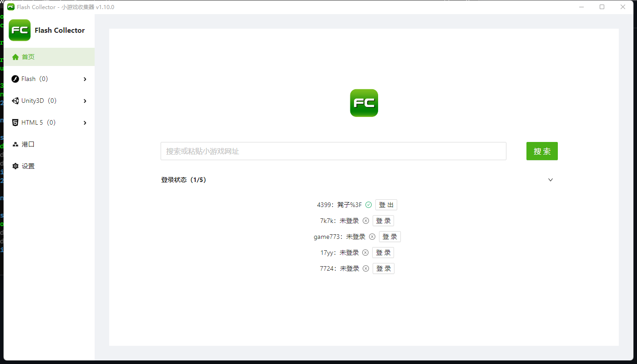Click the green check icon beside 4399 account

click(x=369, y=205)
